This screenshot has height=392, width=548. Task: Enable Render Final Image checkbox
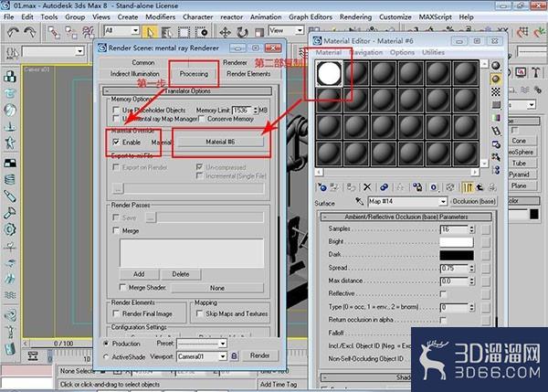pos(116,313)
